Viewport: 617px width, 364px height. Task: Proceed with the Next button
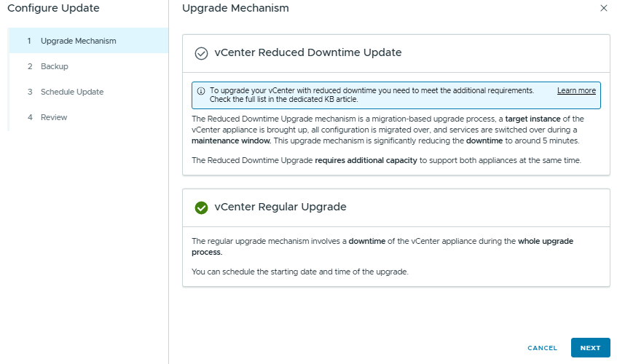point(590,348)
